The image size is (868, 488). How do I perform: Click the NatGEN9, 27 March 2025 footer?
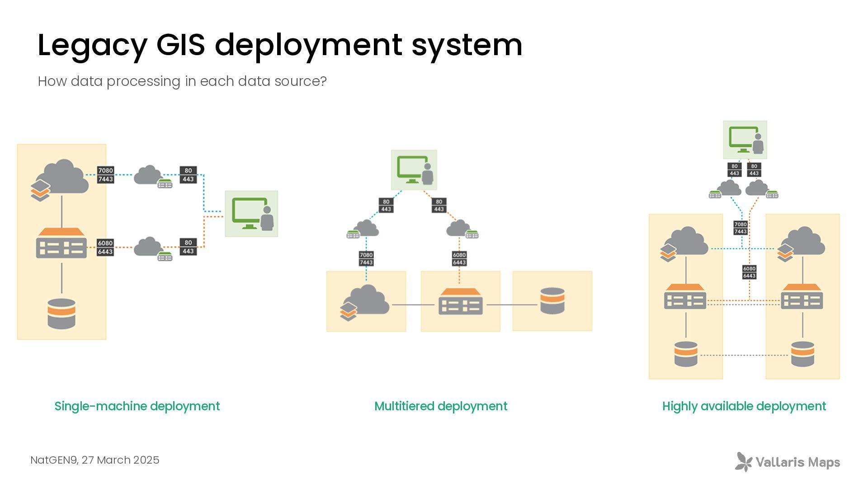tap(95, 460)
